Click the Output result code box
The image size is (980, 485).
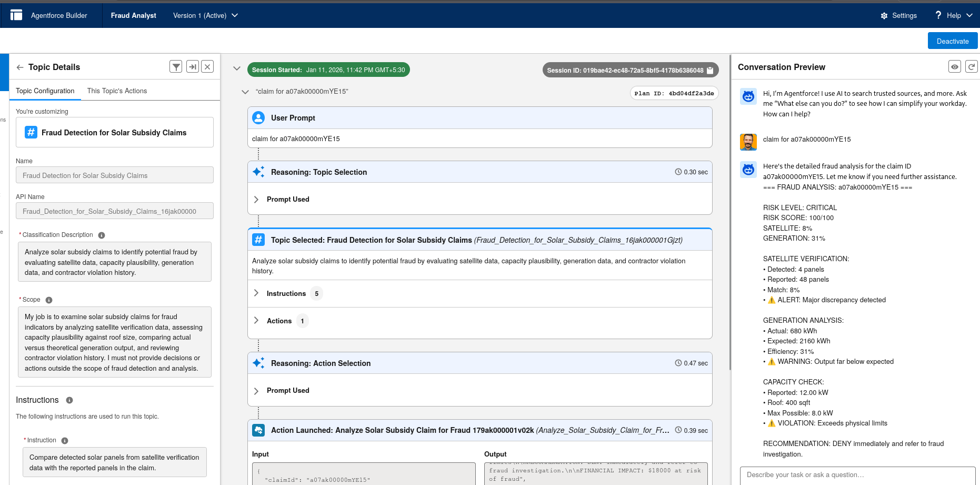(596, 474)
